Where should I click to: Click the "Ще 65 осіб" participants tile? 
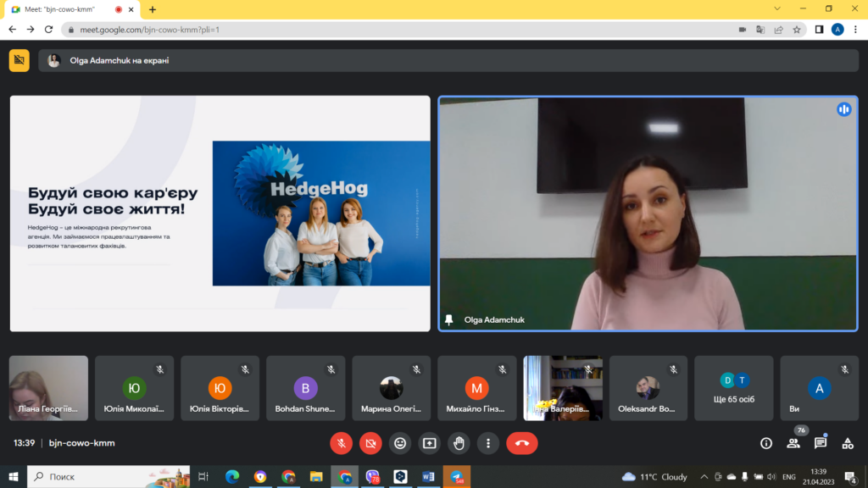coord(734,388)
